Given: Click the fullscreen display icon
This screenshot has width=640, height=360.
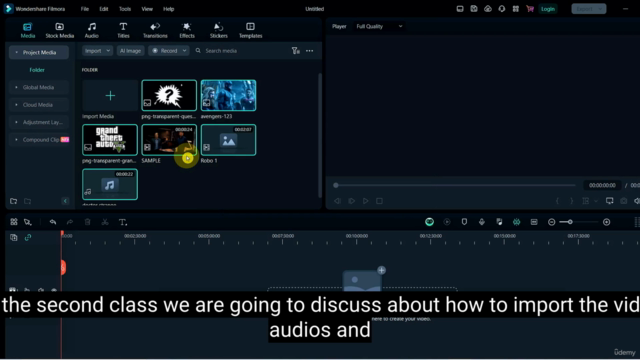Looking at the screenshot, I should coord(609,201).
